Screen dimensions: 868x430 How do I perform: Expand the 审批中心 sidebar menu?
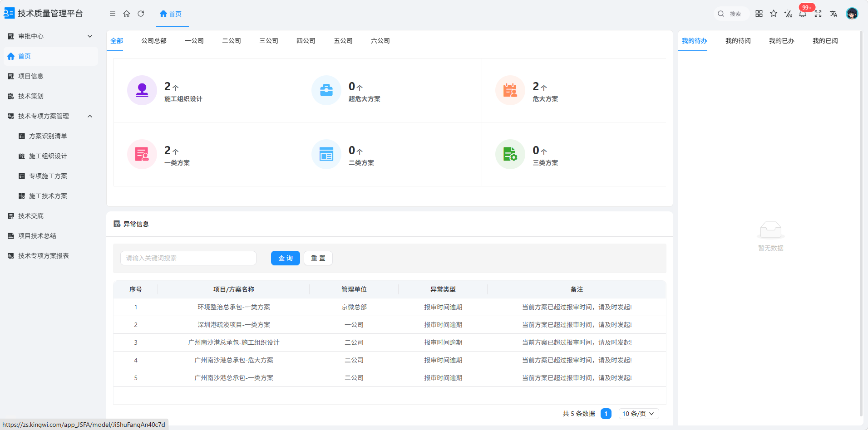tap(51, 36)
